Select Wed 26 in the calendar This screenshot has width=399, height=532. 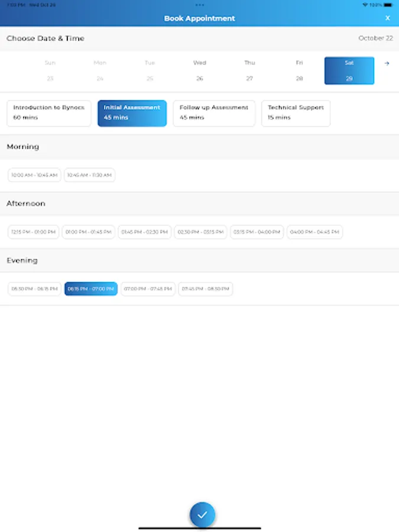coord(200,70)
